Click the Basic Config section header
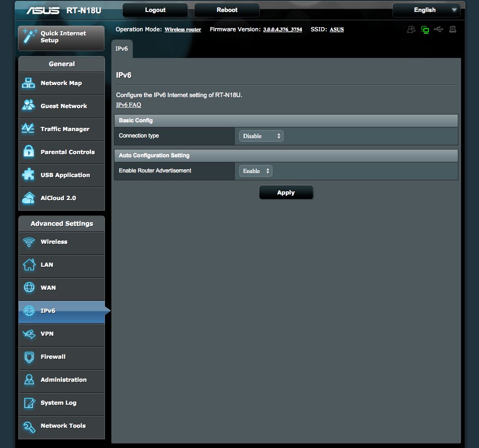 tap(286, 121)
